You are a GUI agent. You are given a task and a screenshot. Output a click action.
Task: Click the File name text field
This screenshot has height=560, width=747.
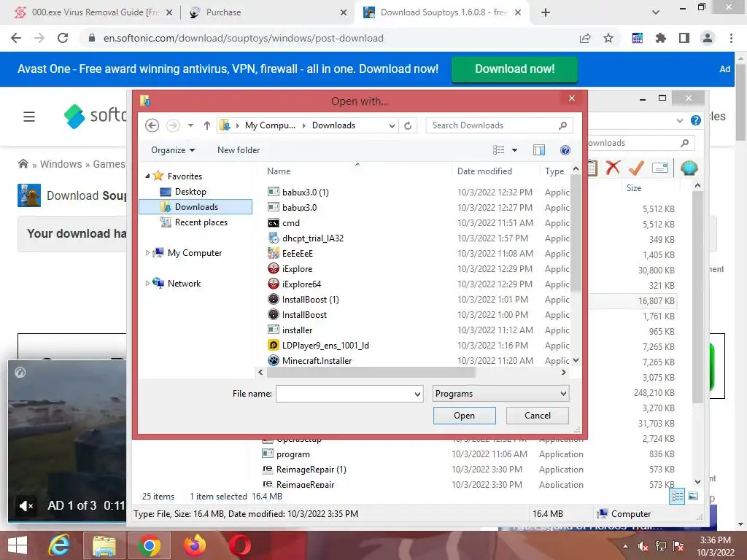344,394
